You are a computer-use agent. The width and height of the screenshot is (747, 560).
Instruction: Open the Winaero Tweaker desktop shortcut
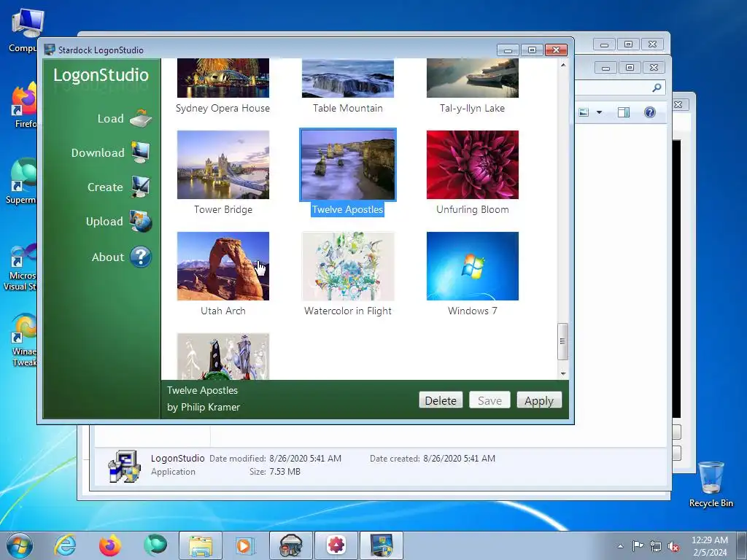(24, 340)
